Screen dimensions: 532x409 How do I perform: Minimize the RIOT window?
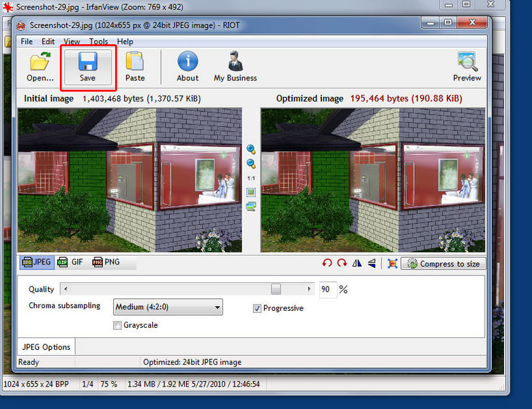click(x=431, y=22)
